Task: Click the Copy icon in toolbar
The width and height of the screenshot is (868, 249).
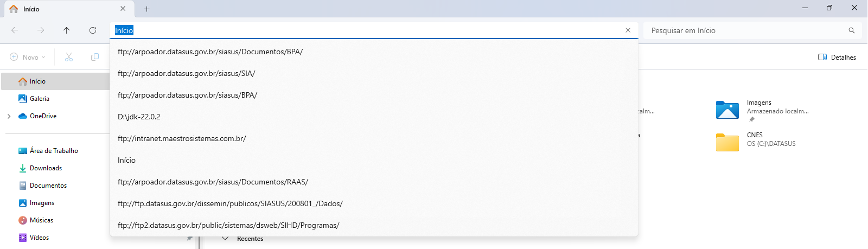Action: (x=95, y=57)
